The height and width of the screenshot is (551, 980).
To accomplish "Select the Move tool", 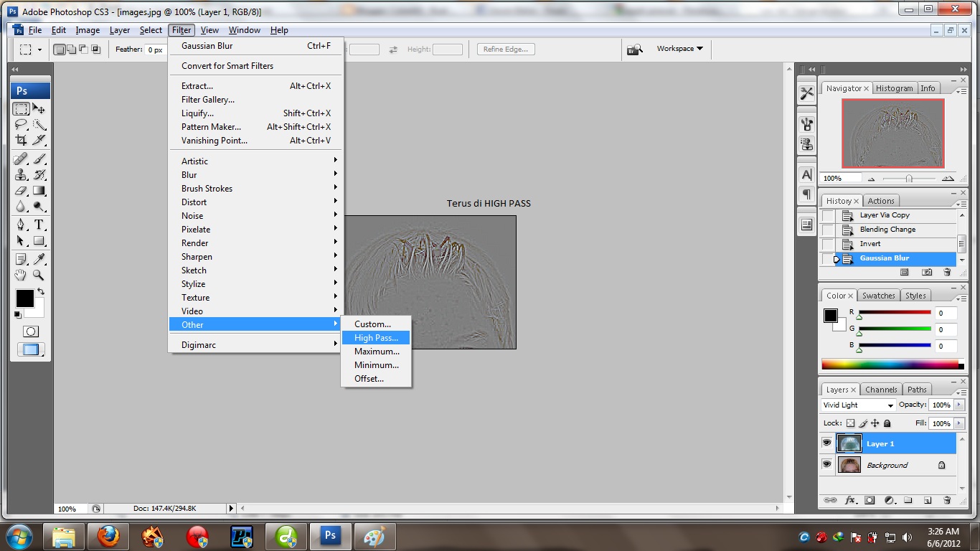I will tap(39, 109).
